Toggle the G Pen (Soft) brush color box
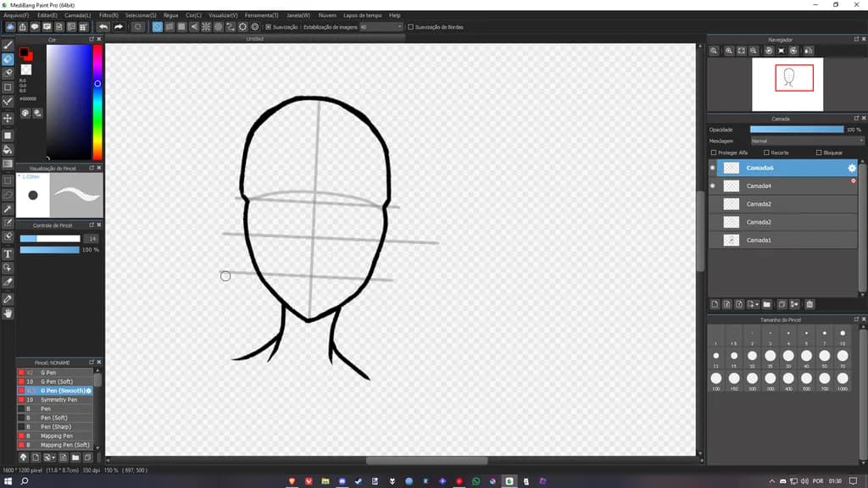 pos(21,382)
